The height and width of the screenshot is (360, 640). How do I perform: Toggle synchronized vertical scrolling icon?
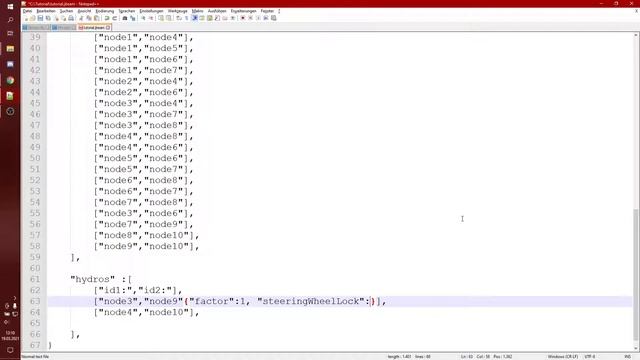tap(161, 18)
